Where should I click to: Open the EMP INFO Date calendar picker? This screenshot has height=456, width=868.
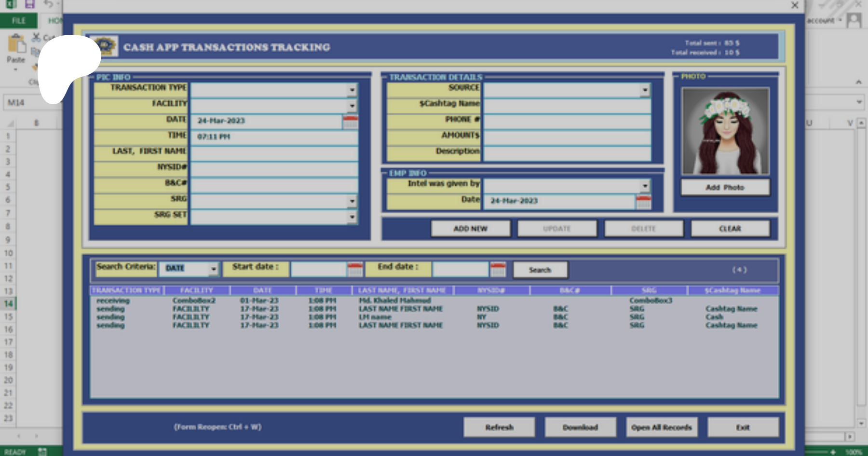[x=643, y=201]
